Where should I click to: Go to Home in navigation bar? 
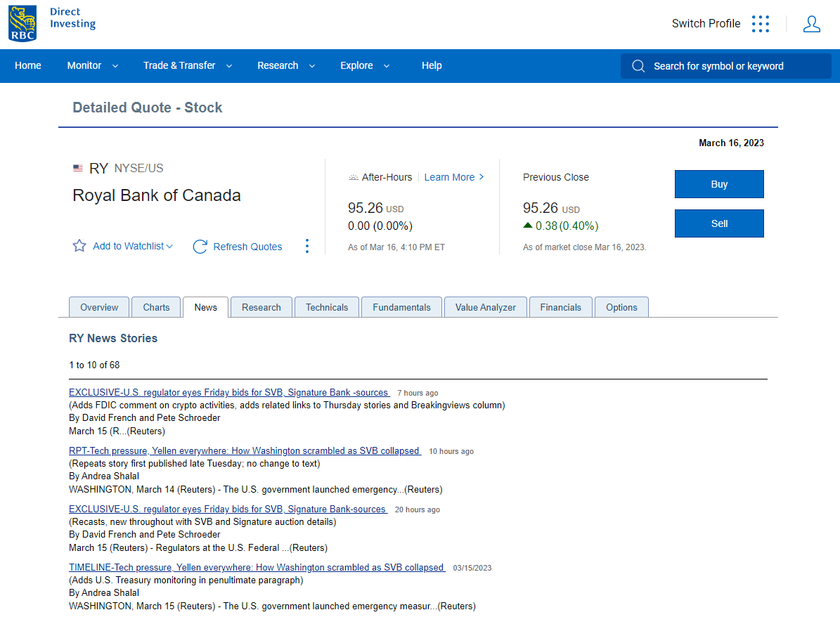tap(28, 65)
